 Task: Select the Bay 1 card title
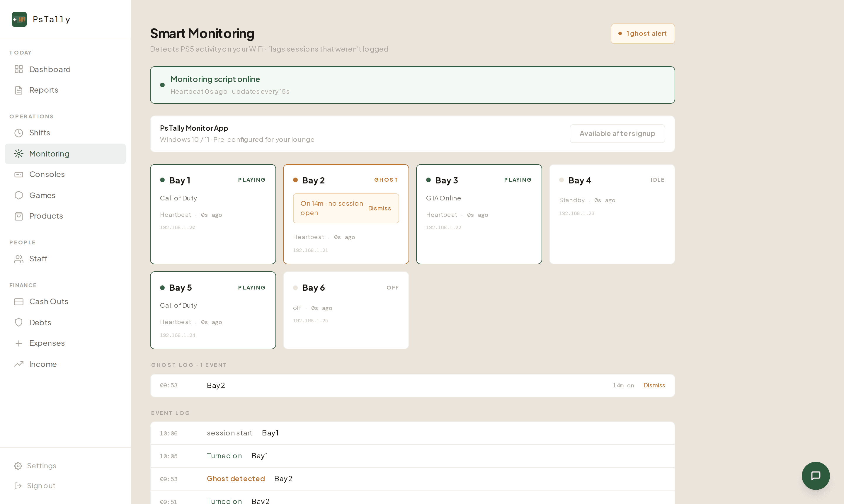(x=180, y=180)
